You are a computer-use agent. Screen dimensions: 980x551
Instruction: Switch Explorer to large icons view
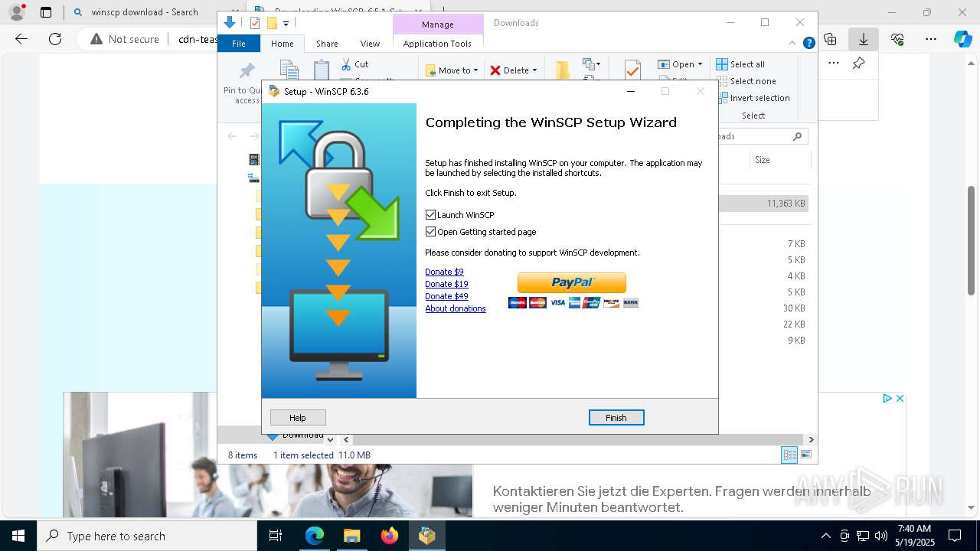pos(806,455)
